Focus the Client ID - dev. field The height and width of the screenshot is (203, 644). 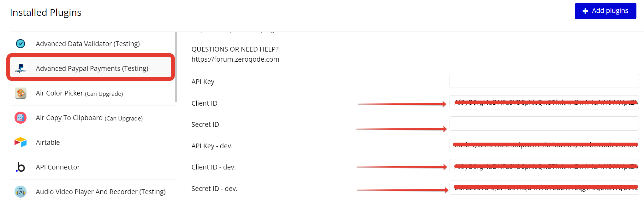[x=544, y=166]
